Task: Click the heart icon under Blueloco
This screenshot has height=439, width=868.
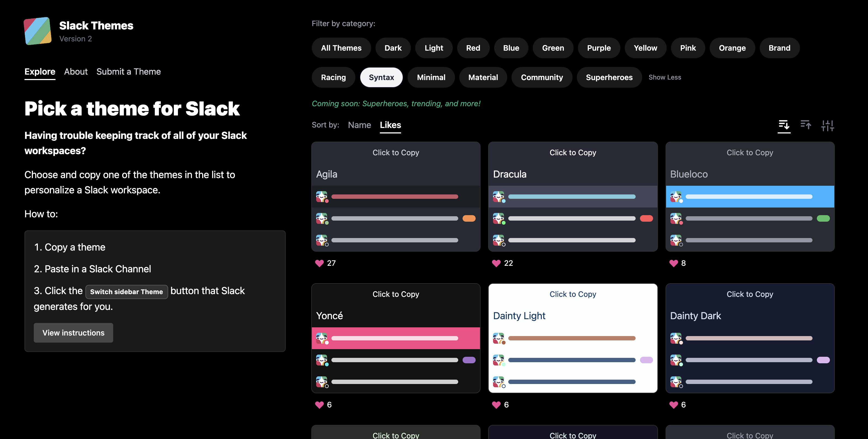Action: coord(673,263)
